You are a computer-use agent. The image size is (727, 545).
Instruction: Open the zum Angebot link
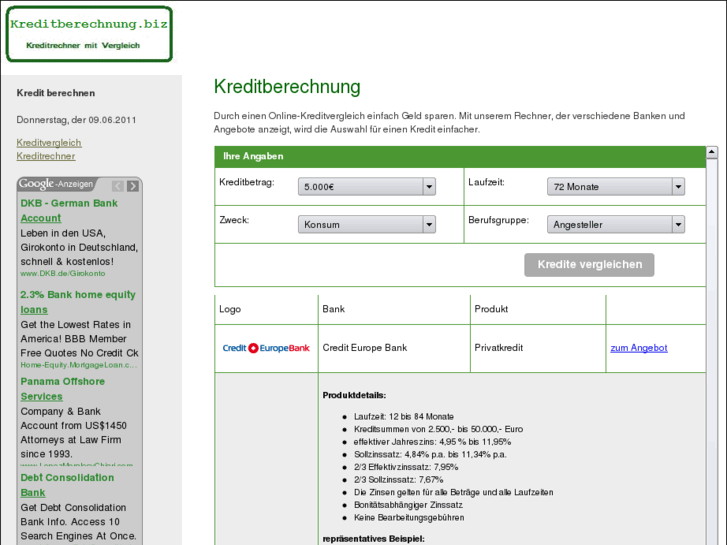click(639, 348)
